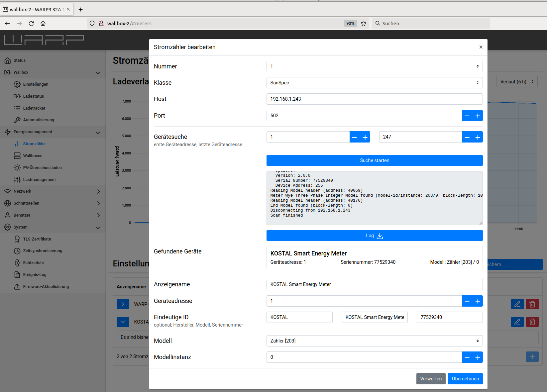Open the Modell Zähler [203] dropdown
Image resolution: width=547 pixels, height=392 pixels.
(375, 341)
